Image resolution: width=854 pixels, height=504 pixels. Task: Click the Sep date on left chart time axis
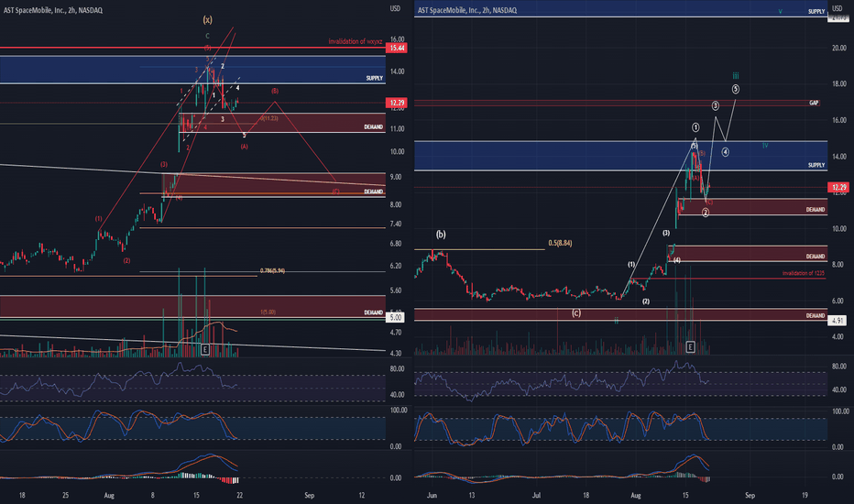[x=310, y=495]
